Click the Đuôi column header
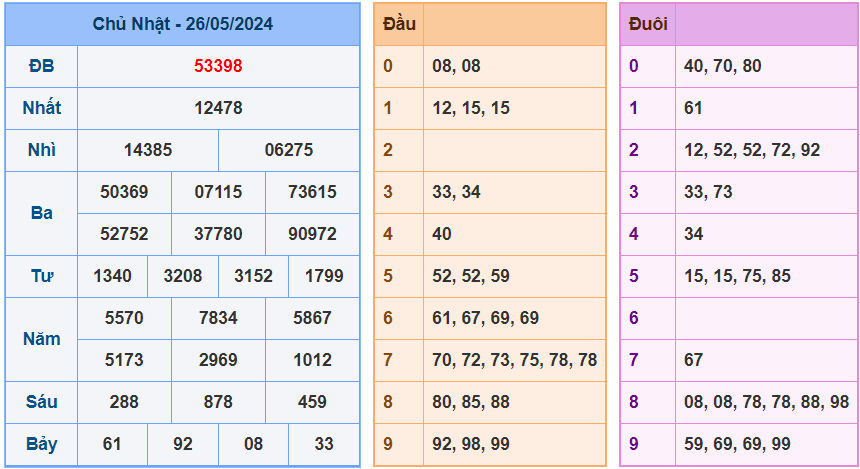860x469 pixels. coord(648,24)
